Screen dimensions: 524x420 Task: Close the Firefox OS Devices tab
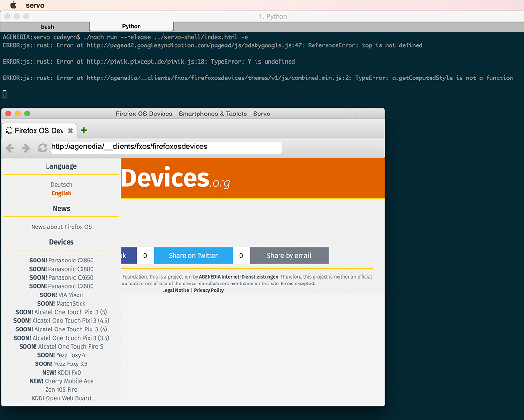70,131
